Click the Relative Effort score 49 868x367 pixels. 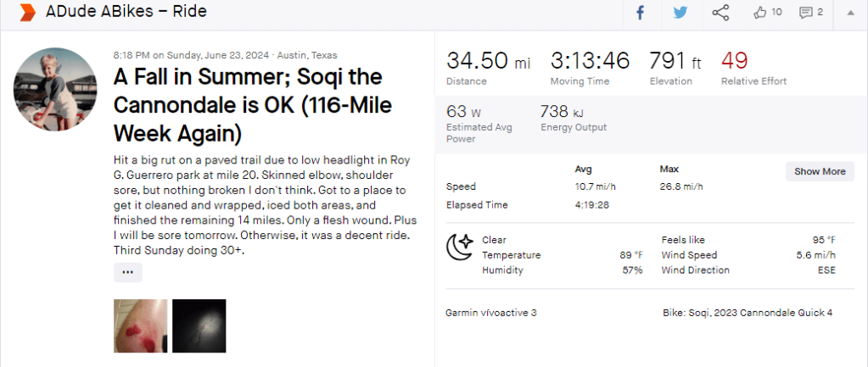coord(734,61)
